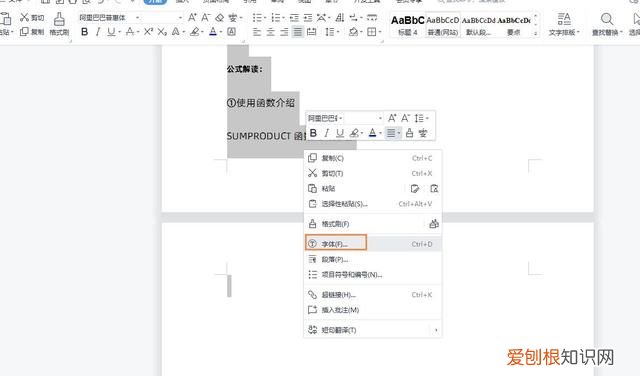Screen dimensions: 640x376
Task: Apply the default paragraph (默认段) style
Action: pos(478,24)
